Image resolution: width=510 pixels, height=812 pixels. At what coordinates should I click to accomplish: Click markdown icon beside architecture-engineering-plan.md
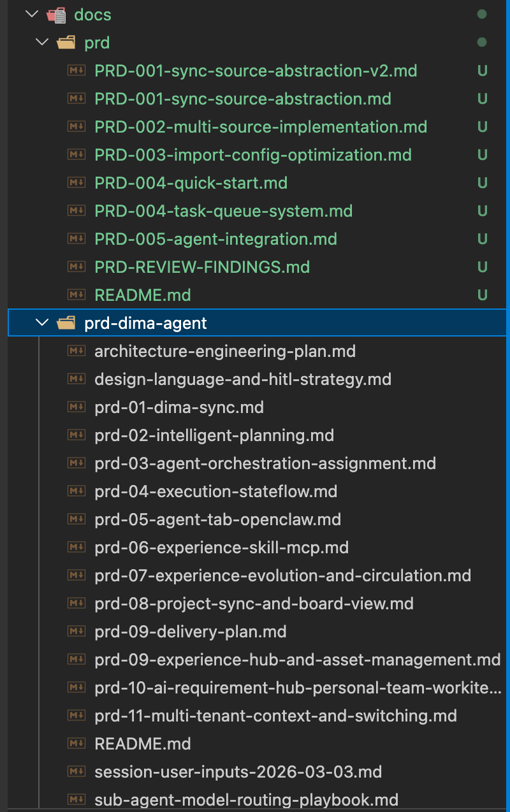(76, 351)
